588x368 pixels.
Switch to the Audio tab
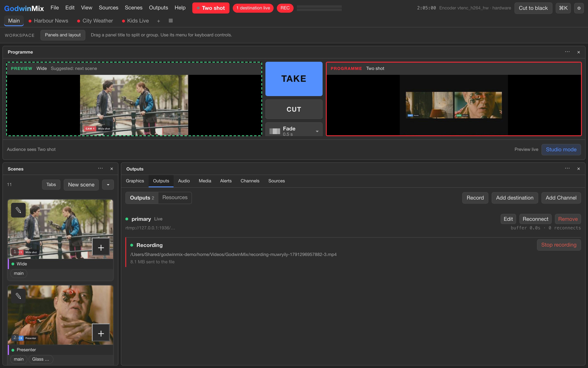184,181
